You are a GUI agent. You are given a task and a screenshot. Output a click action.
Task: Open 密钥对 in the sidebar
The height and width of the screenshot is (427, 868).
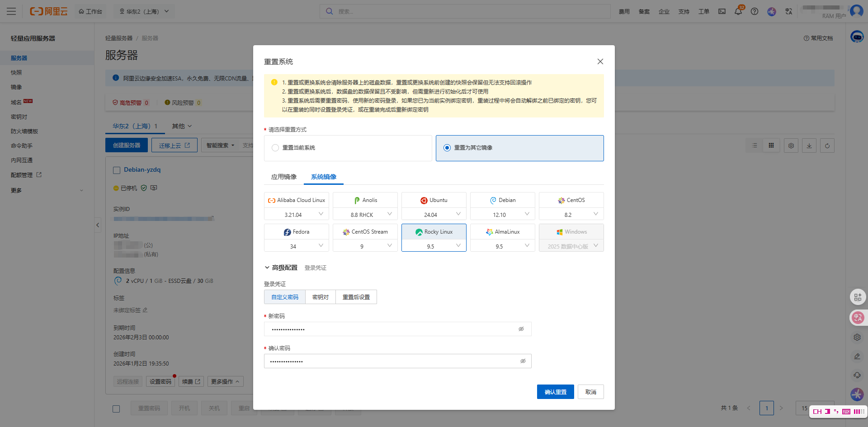coord(19,117)
